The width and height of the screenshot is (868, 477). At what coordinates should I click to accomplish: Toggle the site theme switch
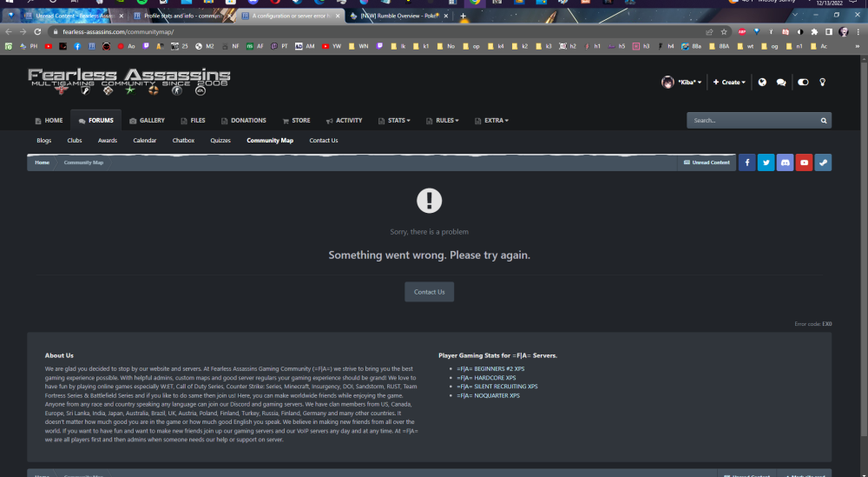[x=803, y=82]
